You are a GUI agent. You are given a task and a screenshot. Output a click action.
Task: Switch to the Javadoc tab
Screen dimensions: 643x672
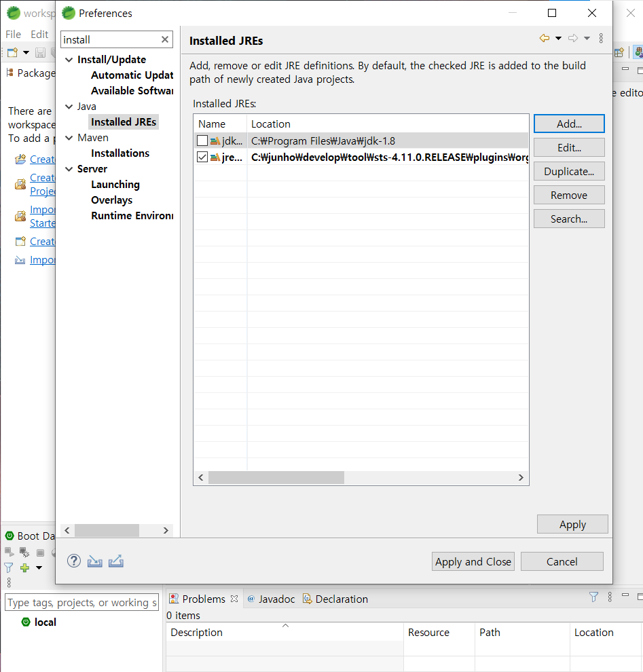[x=272, y=599]
